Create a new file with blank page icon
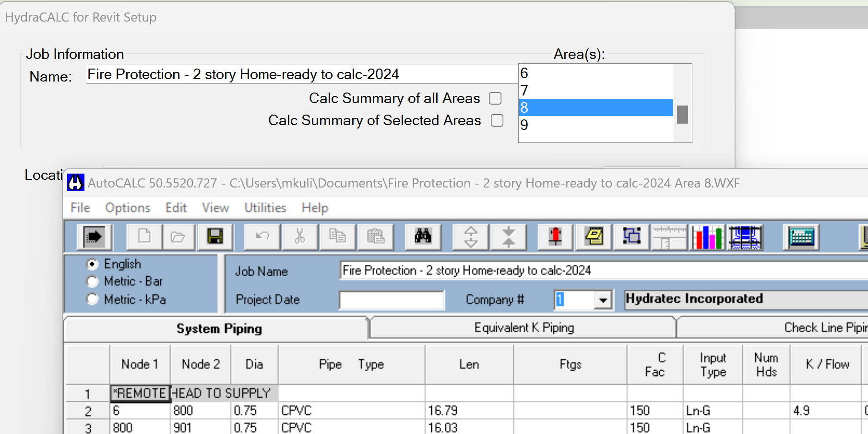Image resolution: width=868 pixels, height=434 pixels. 144,236
